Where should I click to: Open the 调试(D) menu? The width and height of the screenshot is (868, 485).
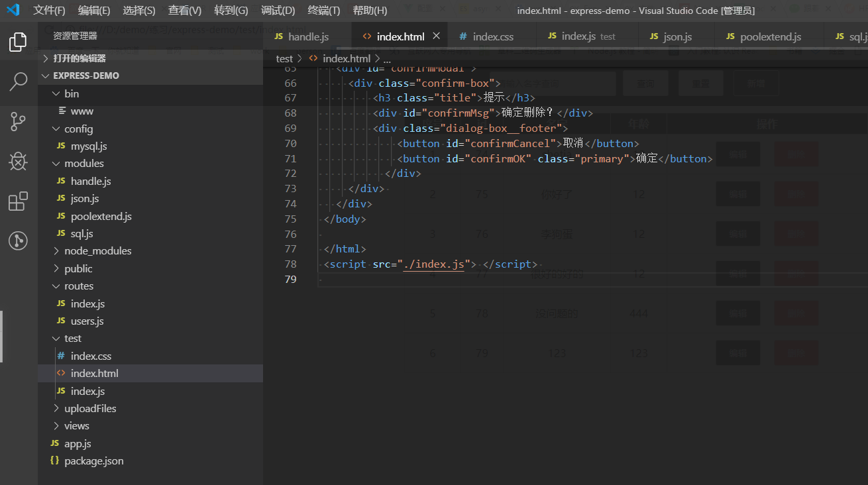click(x=278, y=11)
